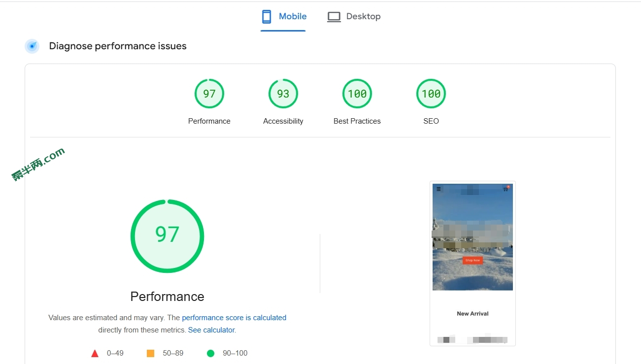Click the 50–89 legend range text
The image size is (641, 364).
coord(173,353)
